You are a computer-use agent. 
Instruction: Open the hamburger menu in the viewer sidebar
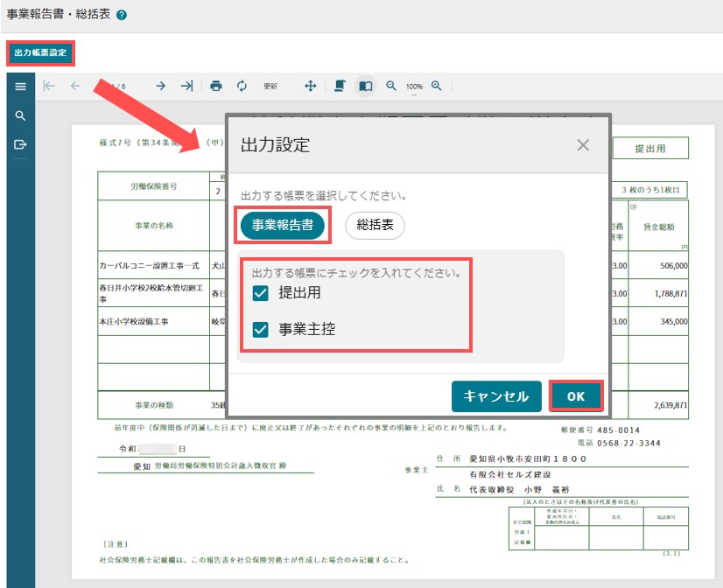tap(20, 86)
